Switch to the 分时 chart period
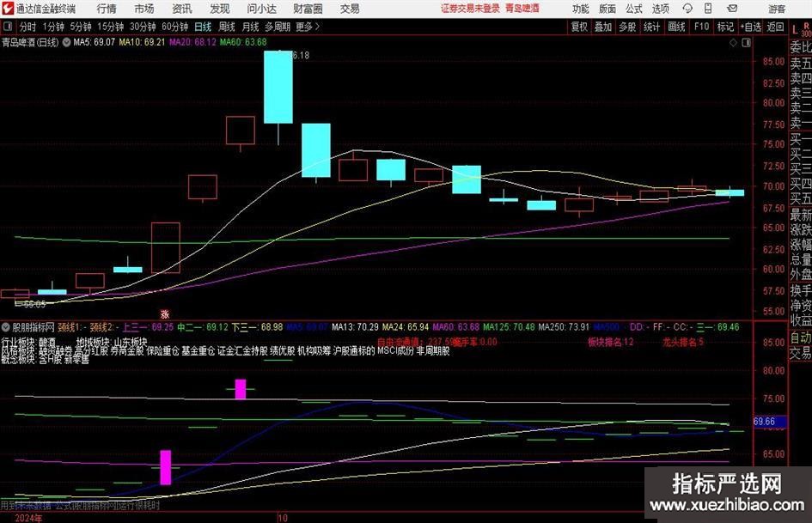 pyautogui.click(x=28, y=27)
